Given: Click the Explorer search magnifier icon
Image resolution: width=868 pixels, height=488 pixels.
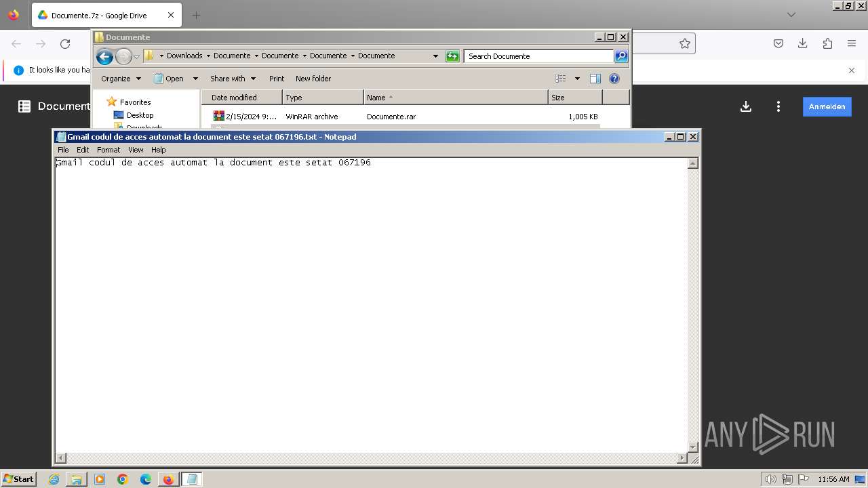Looking at the screenshot, I should [621, 56].
